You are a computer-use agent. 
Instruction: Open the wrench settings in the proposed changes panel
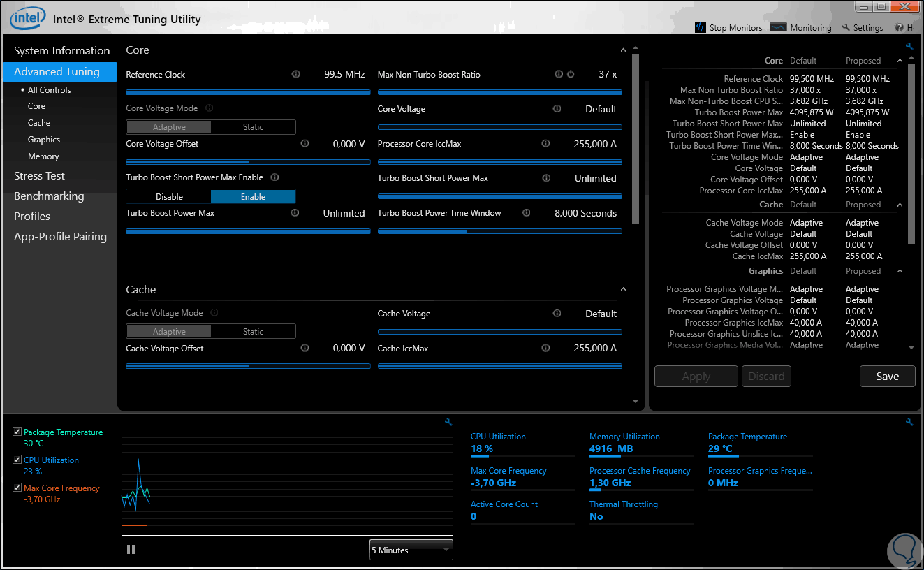pos(909,47)
